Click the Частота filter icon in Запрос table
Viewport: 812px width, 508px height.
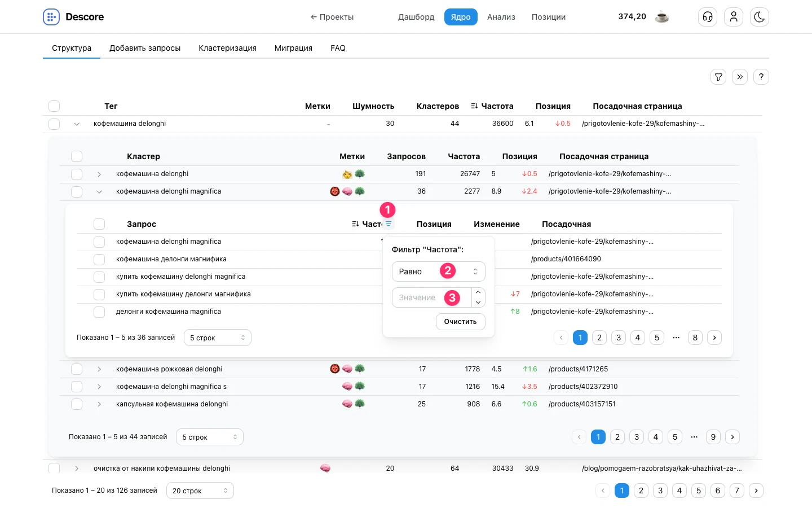coord(389,224)
